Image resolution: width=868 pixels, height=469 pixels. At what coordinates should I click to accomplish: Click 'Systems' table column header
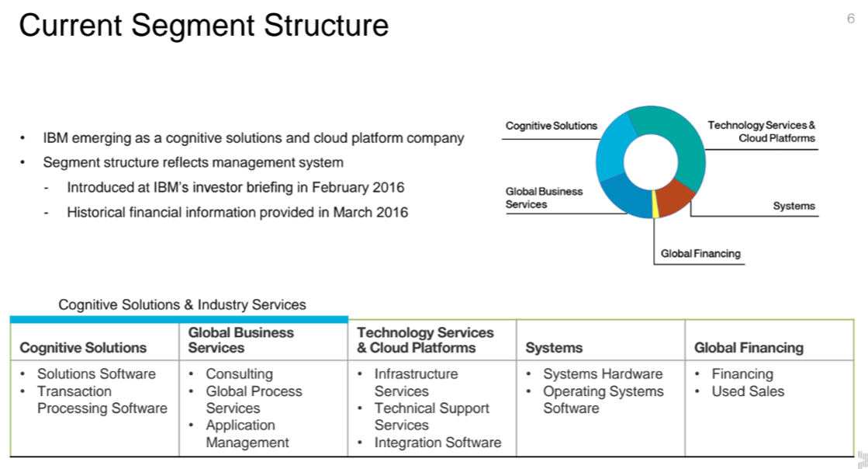point(554,348)
